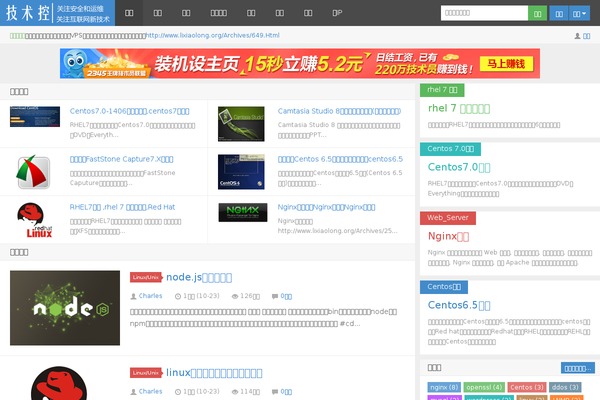Open the comments count link on node.js post

click(x=286, y=296)
